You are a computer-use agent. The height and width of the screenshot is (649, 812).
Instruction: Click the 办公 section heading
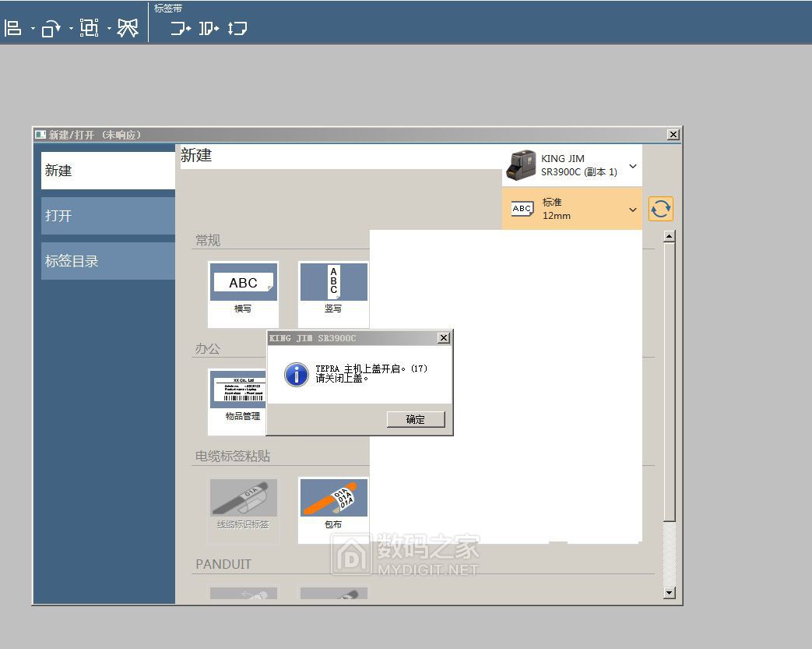point(208,348)
